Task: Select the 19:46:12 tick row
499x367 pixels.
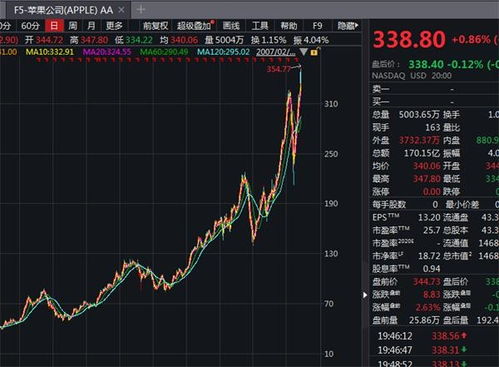Action: click(434, 336)
